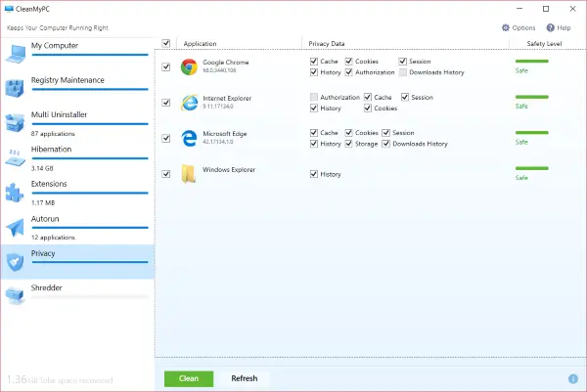Click the Privacy shield icon
This screenshot has height=392, width=587.
(15, 262)
